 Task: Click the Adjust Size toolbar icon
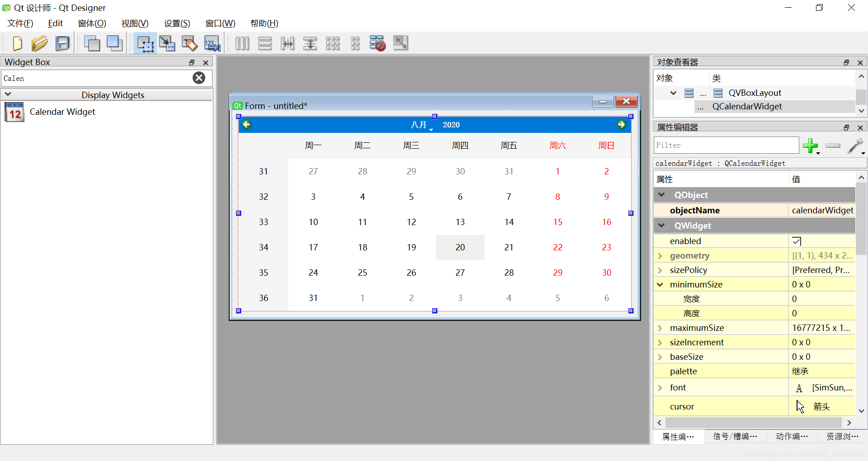[401, 43]
